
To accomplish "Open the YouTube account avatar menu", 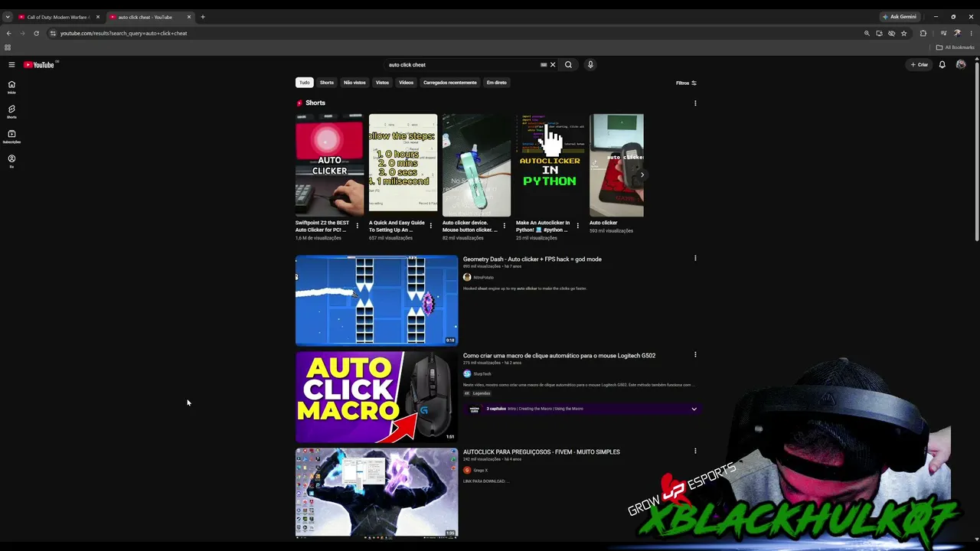I will pos(961,65).
